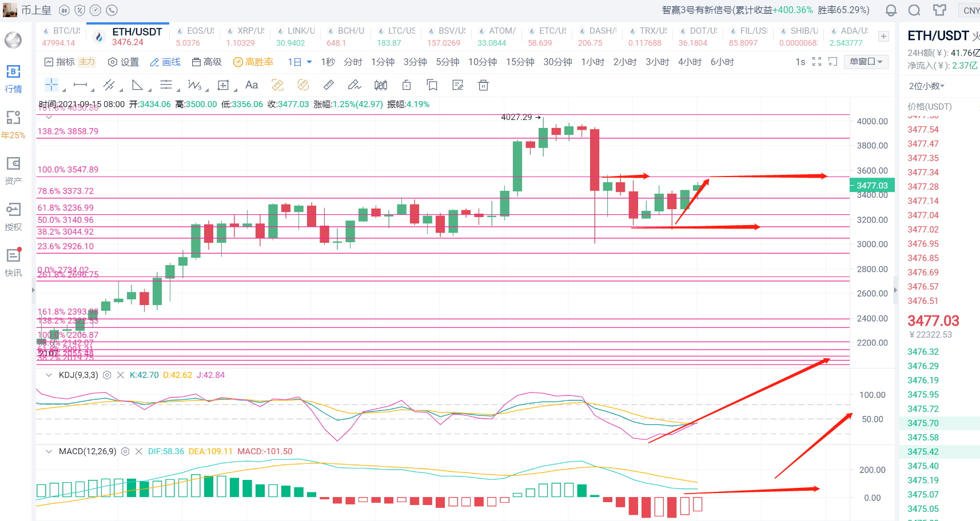Image resolution: width=980 pixels, height=521 pixels.
Task: Collapse the KDJ indicator chevron
Action: [x=49, y=375]
